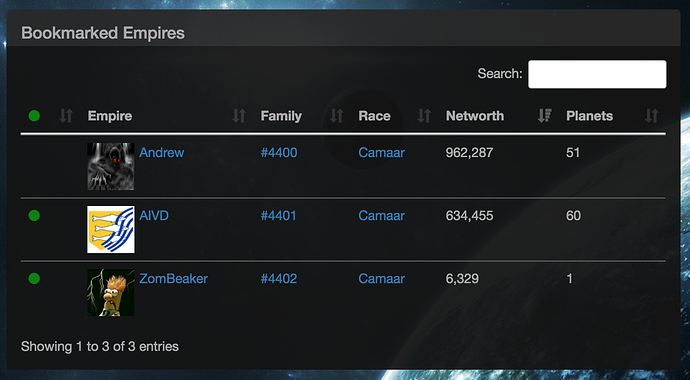Sort by online status column arrows
This screenshot has height=380, width=690.
(x=66, y=116)
